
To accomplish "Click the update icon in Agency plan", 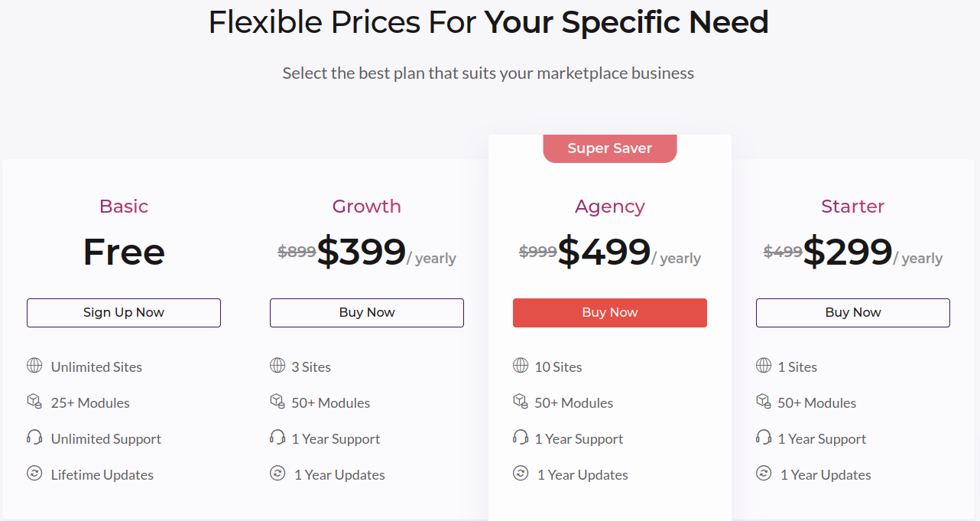I will 521,474.
